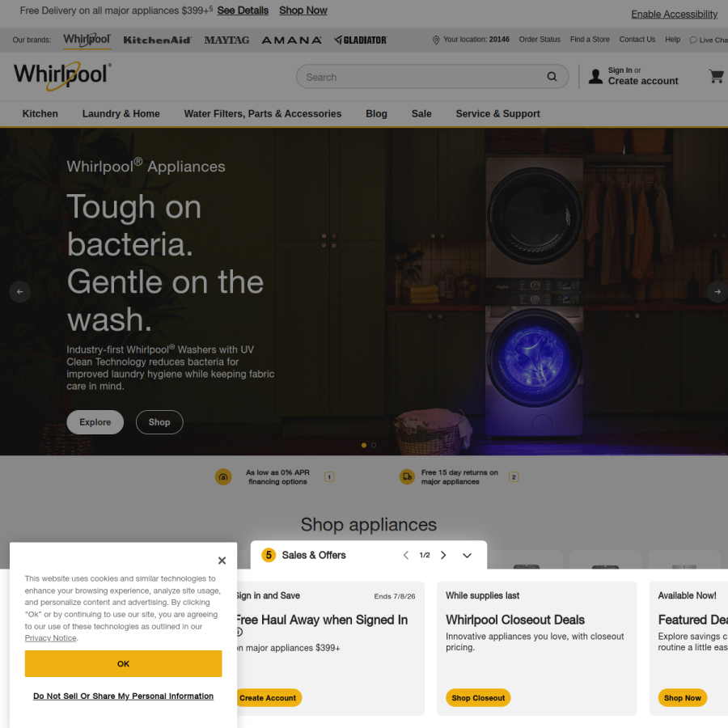728x728 pixels.
Task: Open the Kitchen menu
Action: tap(40, 114)
